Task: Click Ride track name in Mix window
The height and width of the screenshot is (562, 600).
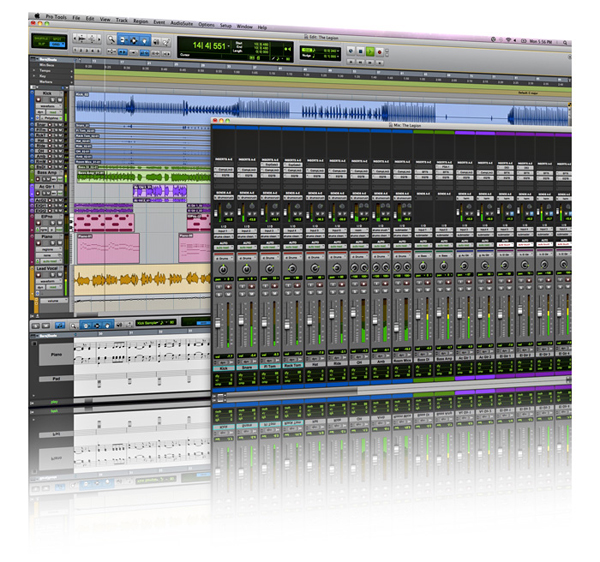Action: [x=338, y=363]
